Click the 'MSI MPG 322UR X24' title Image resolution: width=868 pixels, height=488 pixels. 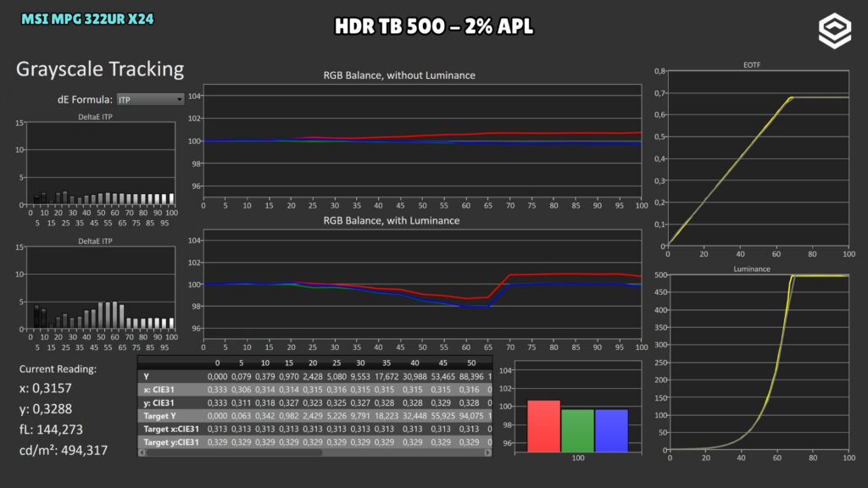[87, 19]
